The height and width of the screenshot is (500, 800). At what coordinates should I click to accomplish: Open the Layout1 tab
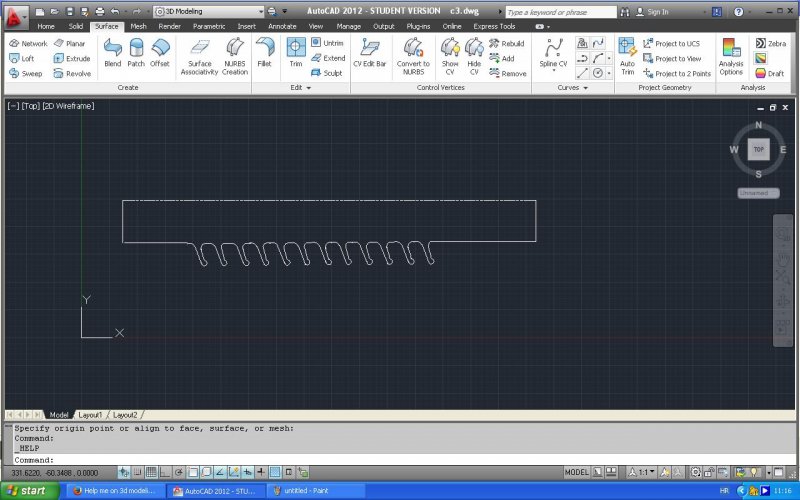pyautogui.click(x=90, y=414)
